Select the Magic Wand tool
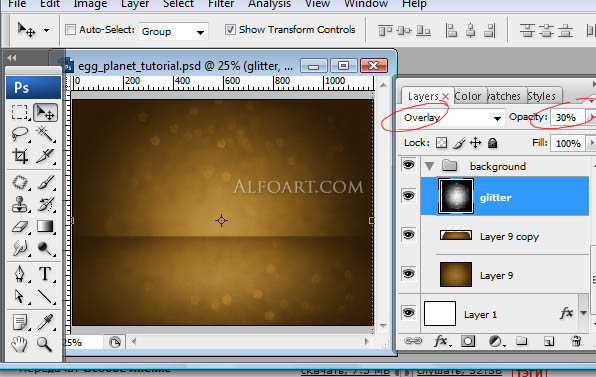The height and width of the screenshot is (377, 596). click(x=45, y=134)
